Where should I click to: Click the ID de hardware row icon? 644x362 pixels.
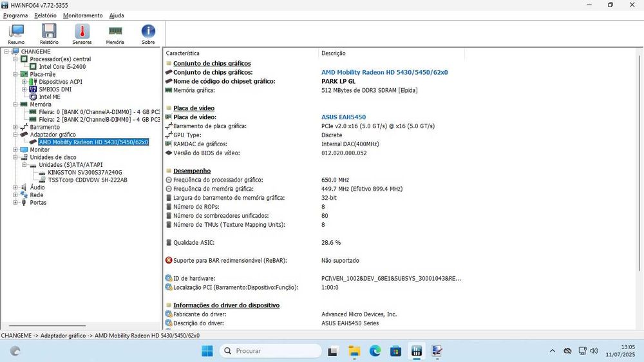(x=168, y=278)
